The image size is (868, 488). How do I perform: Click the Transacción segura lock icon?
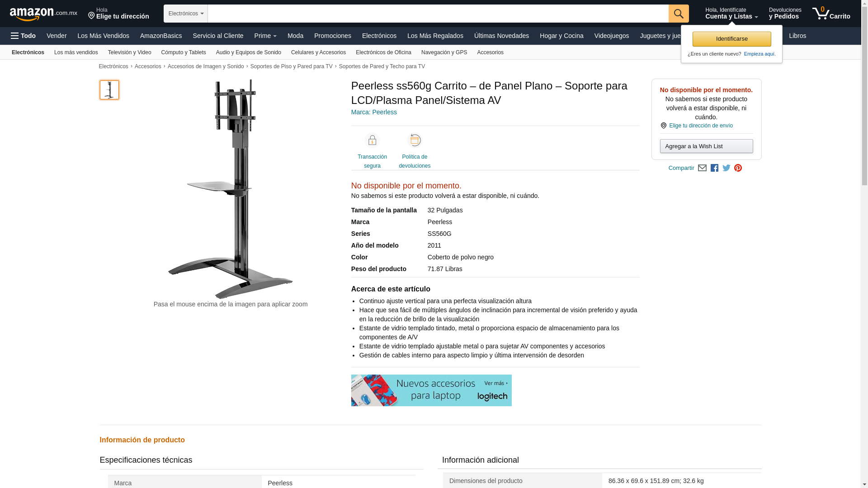click(372, 141)
